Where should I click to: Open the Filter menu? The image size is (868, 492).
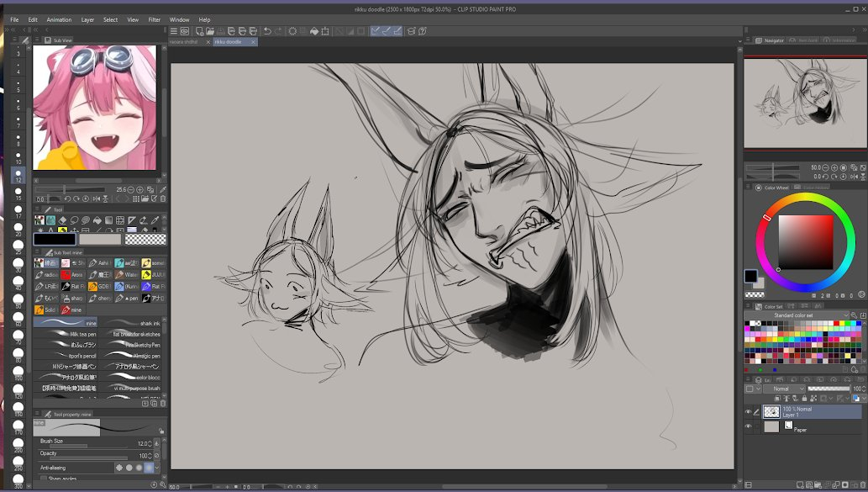[155, 19]
